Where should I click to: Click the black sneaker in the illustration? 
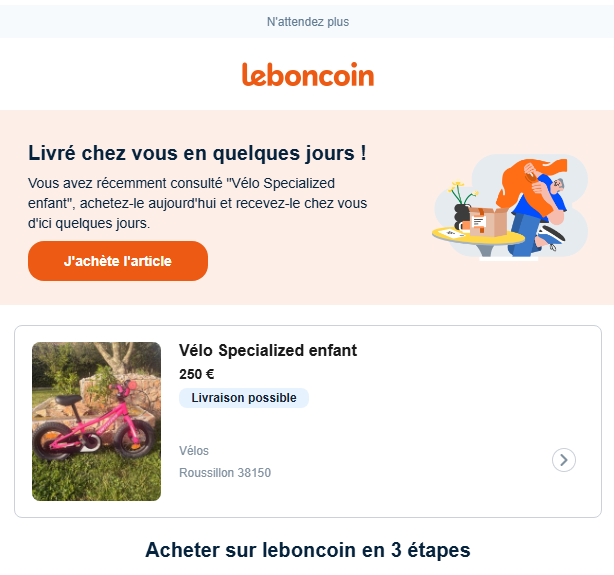552,233
